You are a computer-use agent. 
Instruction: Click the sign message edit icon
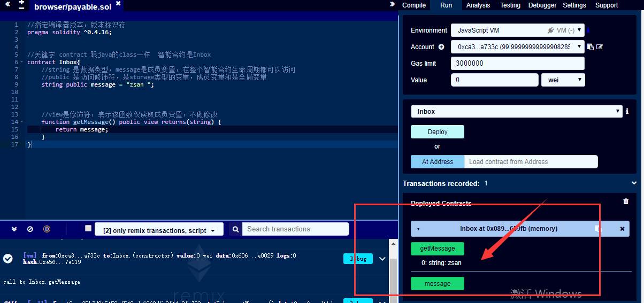[600, 47]
